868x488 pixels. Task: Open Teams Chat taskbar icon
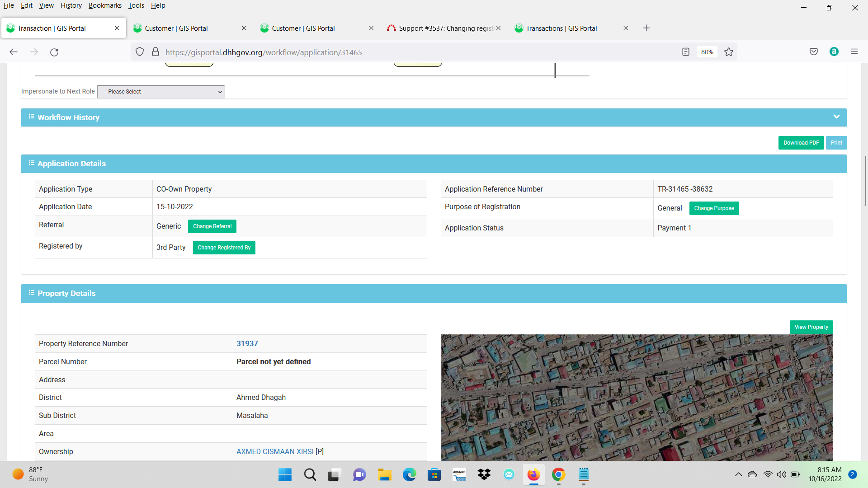[x=359, y=474]
